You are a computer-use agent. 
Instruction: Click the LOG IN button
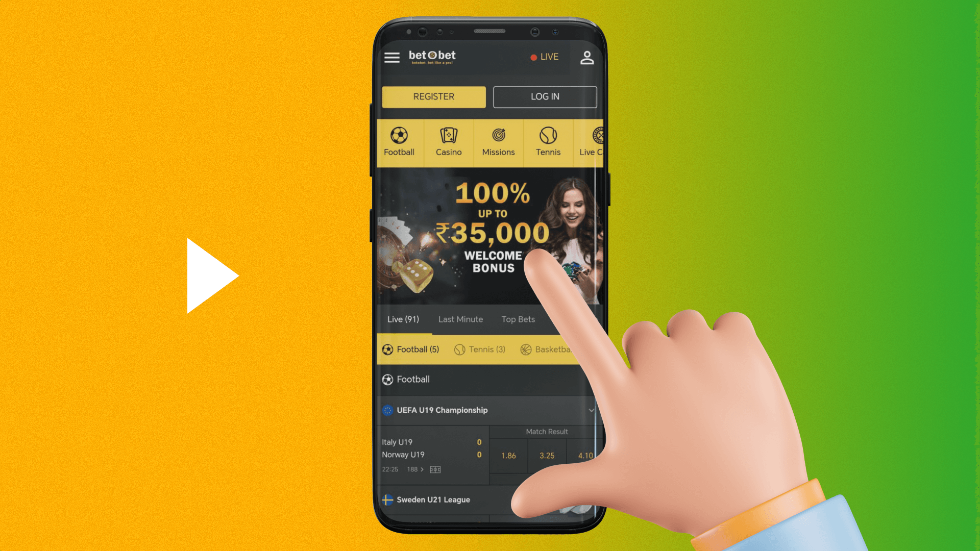[x=545, y=96]
